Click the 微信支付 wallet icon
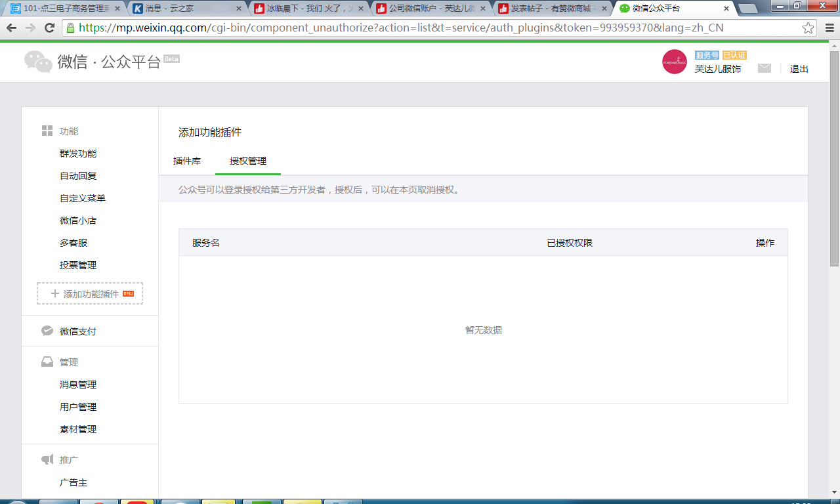840x504 pixels. point(47,330)
